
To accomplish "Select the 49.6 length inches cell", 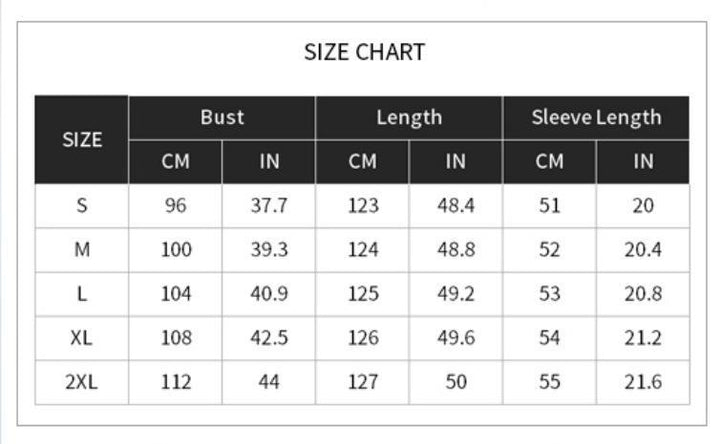I will click(x=456, y=338).
